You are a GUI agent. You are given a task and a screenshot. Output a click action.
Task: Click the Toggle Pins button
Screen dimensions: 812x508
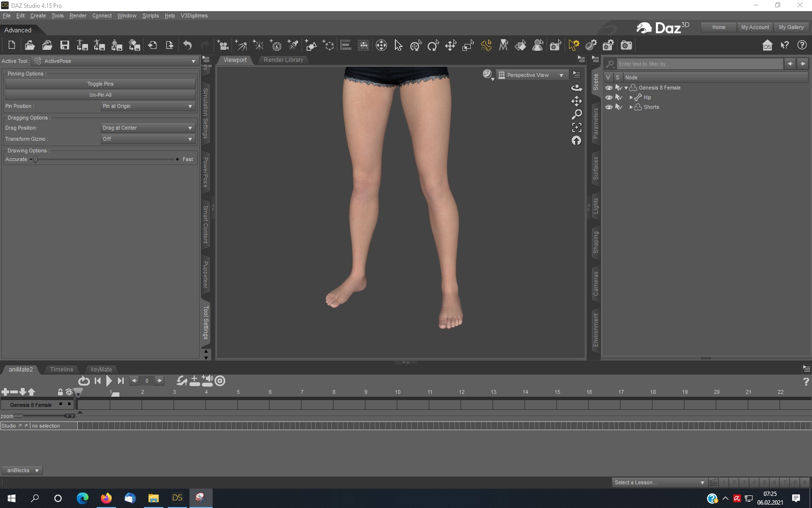[100, 84]
